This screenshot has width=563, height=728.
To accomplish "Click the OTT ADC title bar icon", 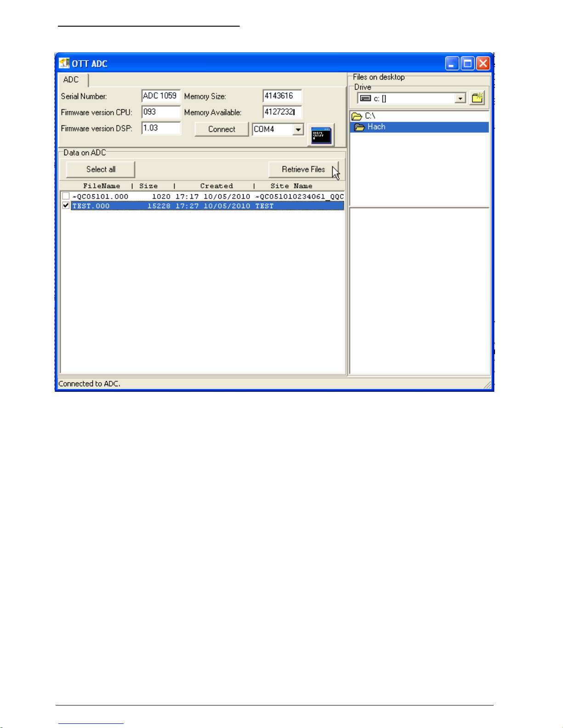I will point(64,63).
